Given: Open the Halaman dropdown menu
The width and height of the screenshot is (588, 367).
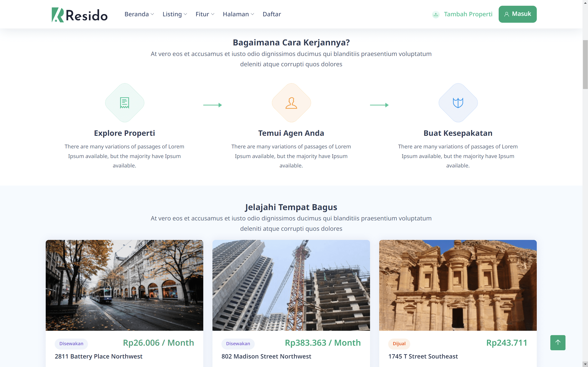Looking at the screenshot, I should [x=238, y=14].
